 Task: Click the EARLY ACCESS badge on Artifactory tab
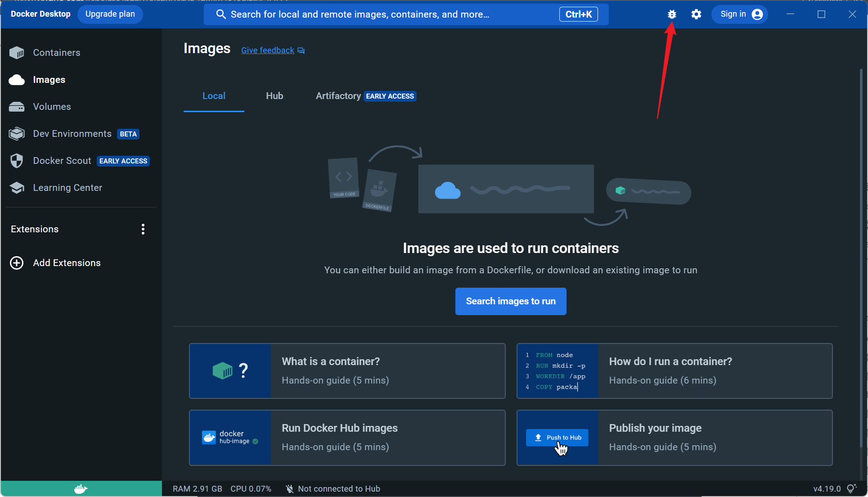pyautogui.click(x=390, y=96)
